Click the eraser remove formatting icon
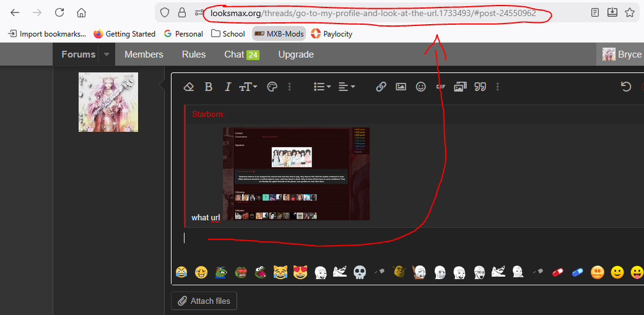 click(x=189, y=87)
